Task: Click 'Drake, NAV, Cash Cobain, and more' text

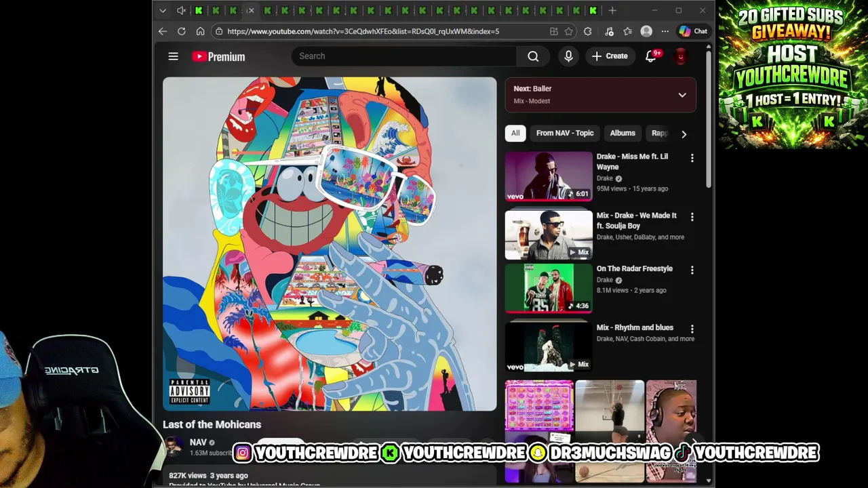Action: (x=646, y=339)
